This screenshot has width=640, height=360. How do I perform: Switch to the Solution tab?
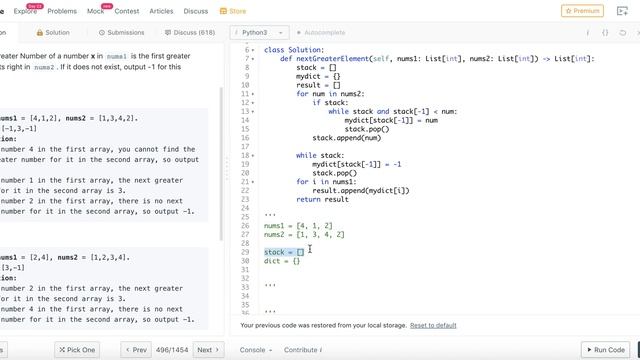[x=53, y=32]
